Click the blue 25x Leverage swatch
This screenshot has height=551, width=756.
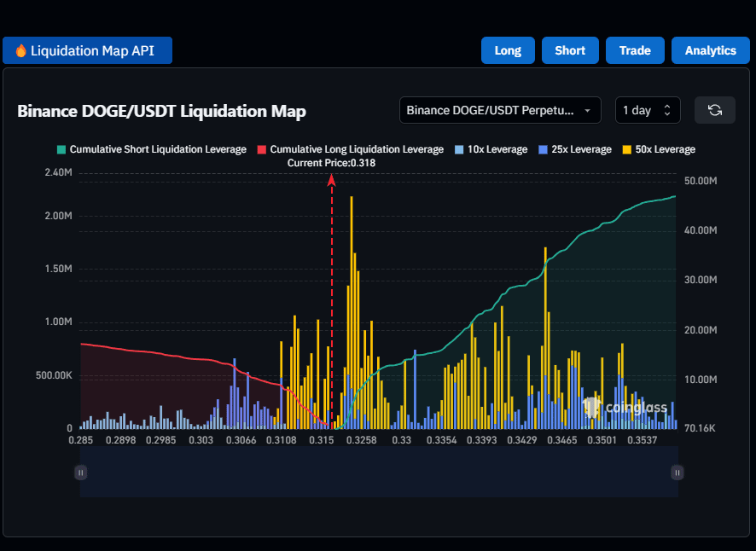coord(543,149)
